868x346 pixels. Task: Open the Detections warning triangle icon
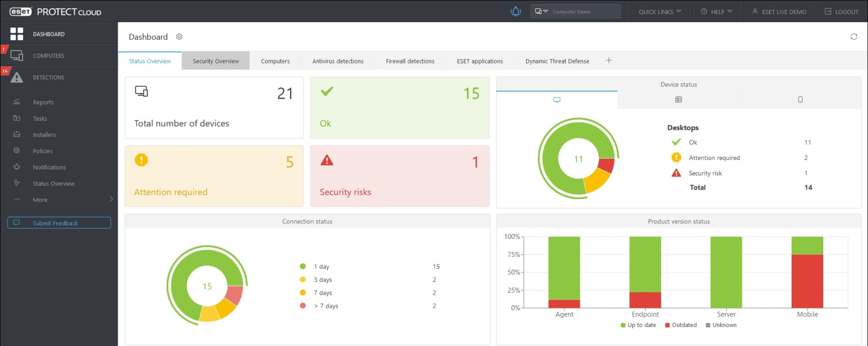pos(17,77)
